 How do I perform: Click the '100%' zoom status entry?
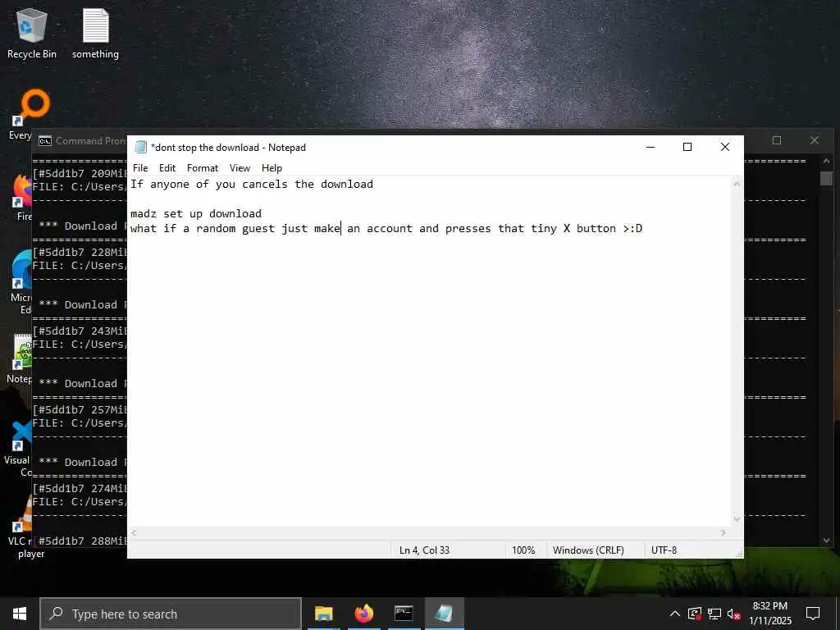tap(523, 550)
